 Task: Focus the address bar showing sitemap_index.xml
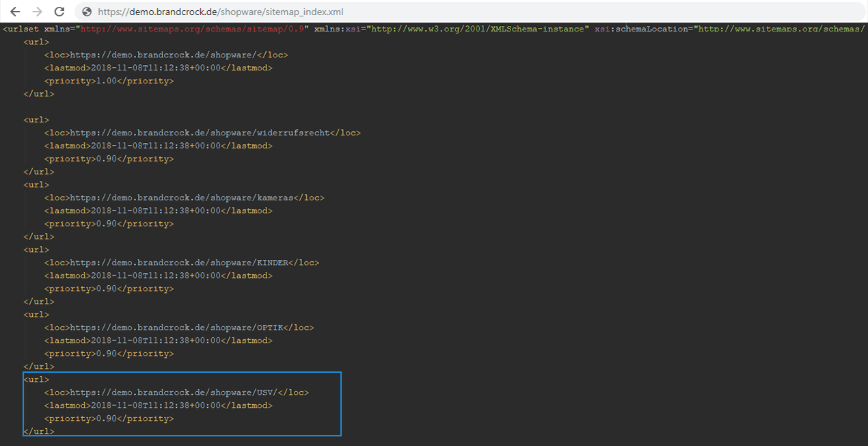point(472,12)
